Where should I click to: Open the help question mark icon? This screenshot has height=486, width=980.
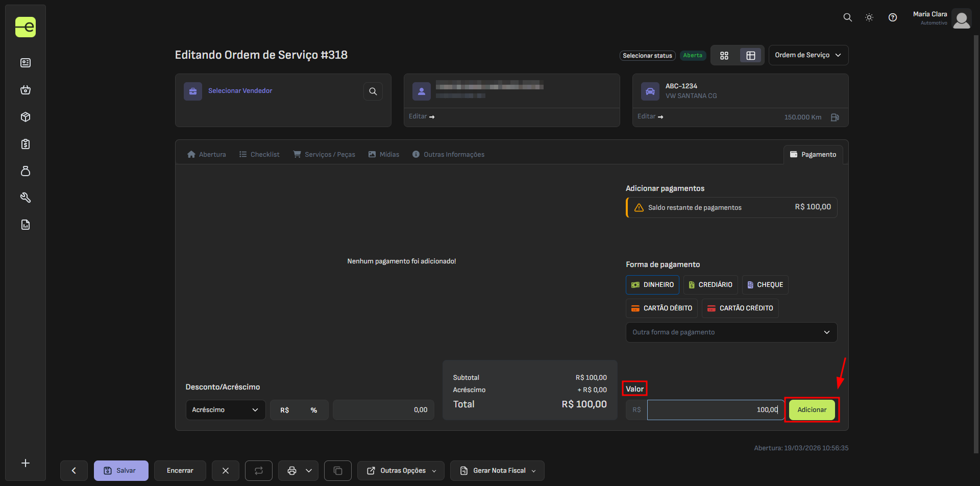[892, 17]
